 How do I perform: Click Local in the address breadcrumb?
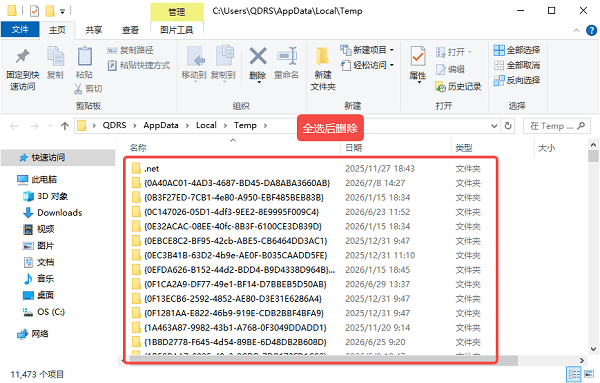206,125
